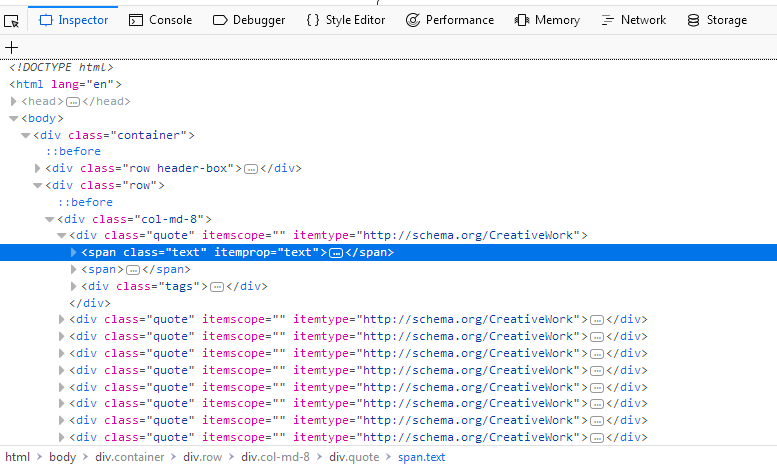The height and width of the screenshot is (469, 777).
Task: Click the plus icon to create new node
Action: pyautogui.click(x=12, y=47)
